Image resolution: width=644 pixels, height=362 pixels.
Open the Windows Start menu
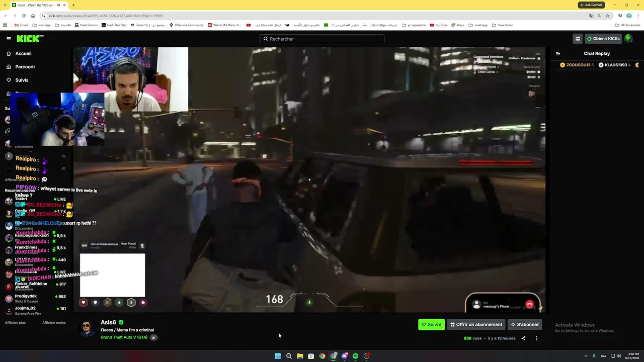pos(278,356)
